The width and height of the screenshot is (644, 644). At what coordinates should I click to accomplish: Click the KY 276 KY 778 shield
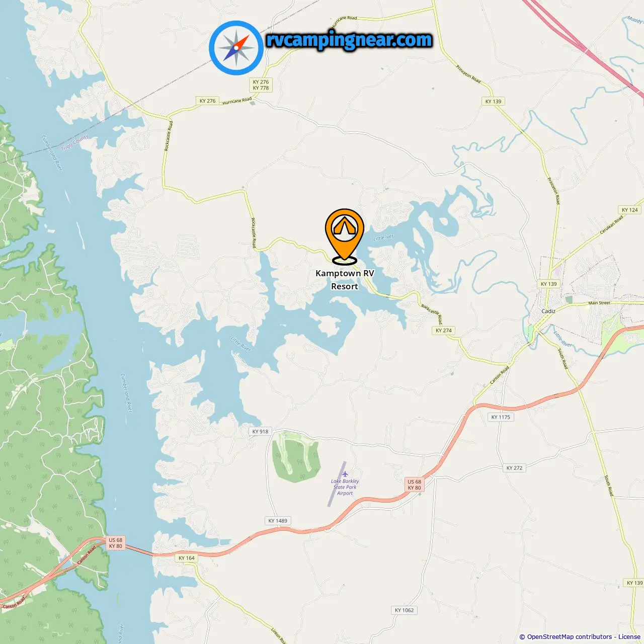coord(261,85)
